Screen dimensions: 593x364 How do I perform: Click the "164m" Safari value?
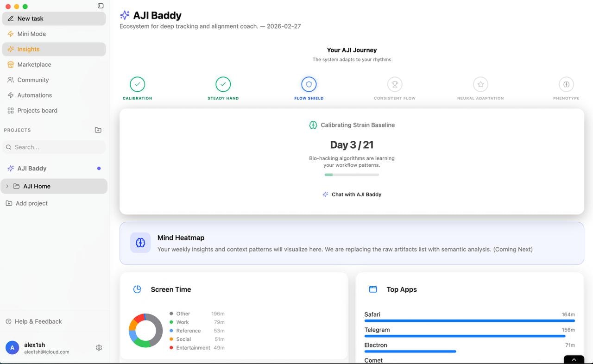click(x=568, y=314)
